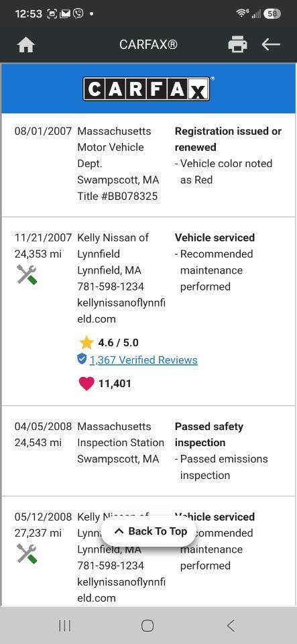Tap the yellow star rating icon
This screenshot has width=297, height=644.
tap(86, 343)
